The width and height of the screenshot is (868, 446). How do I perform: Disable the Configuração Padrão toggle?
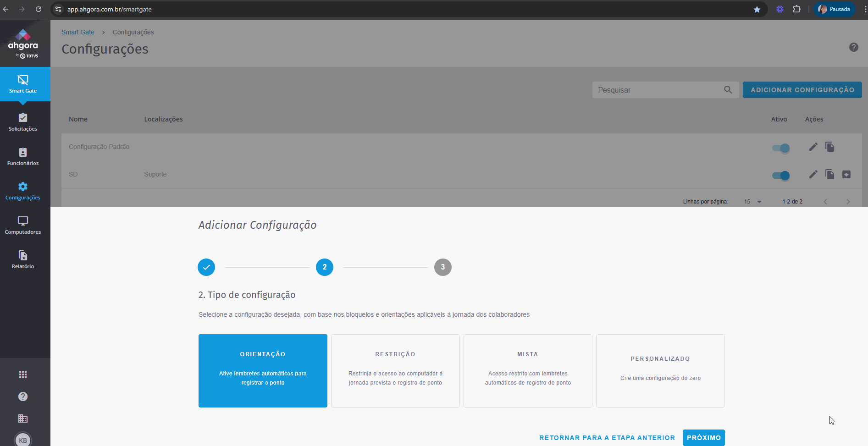(781, 148)
